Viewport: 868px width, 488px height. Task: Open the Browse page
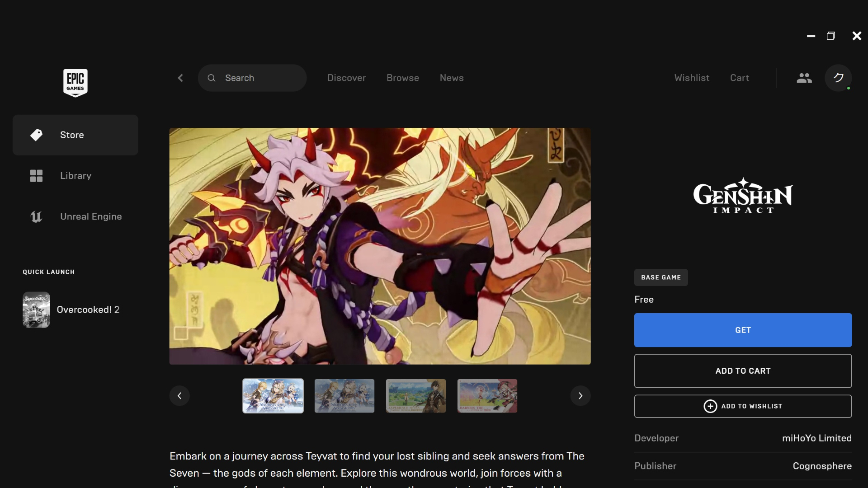(402, 78)
